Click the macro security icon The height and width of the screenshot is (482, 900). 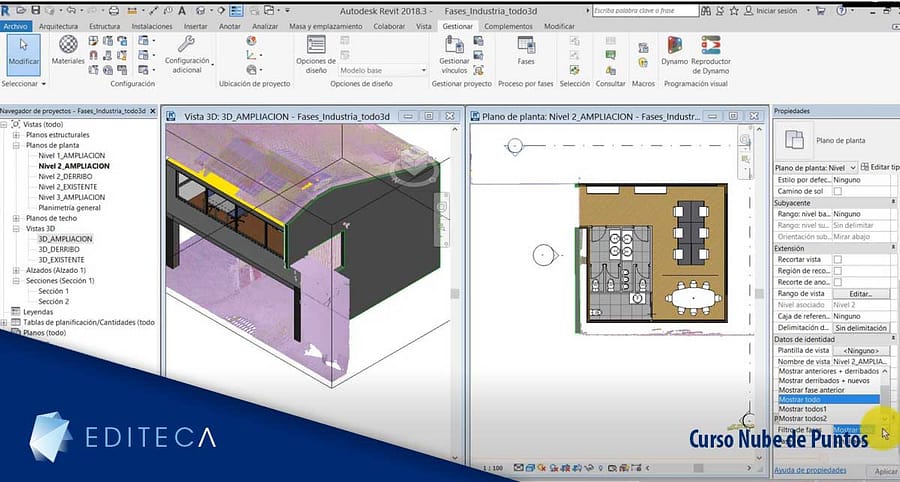tap(643, 62)
